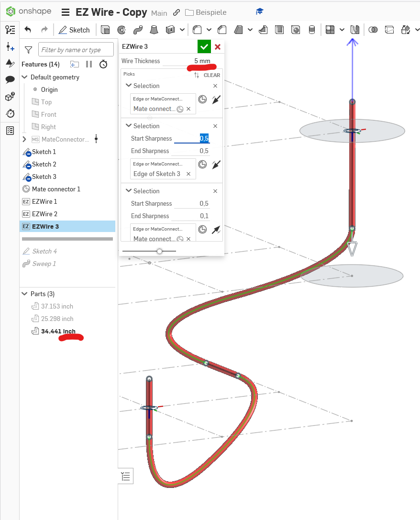Select the Sweep tool in toolbar

click(138, 30)
